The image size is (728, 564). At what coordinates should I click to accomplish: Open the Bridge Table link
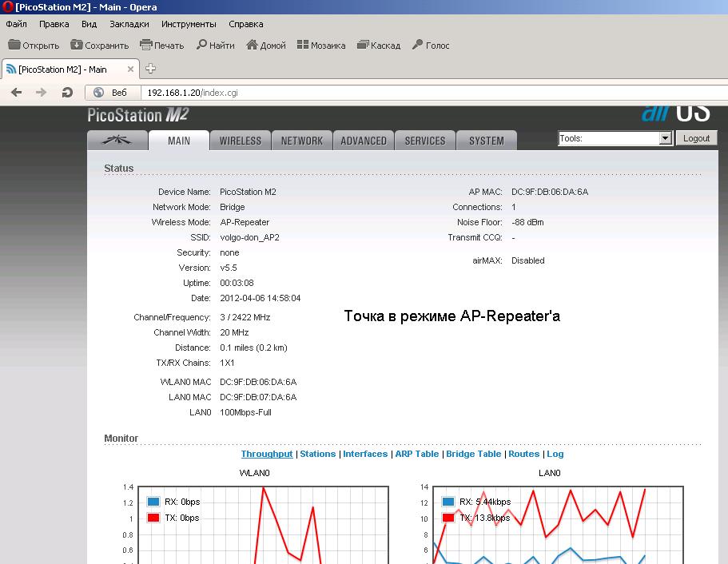pyautogui.click(x=474, y=454)
